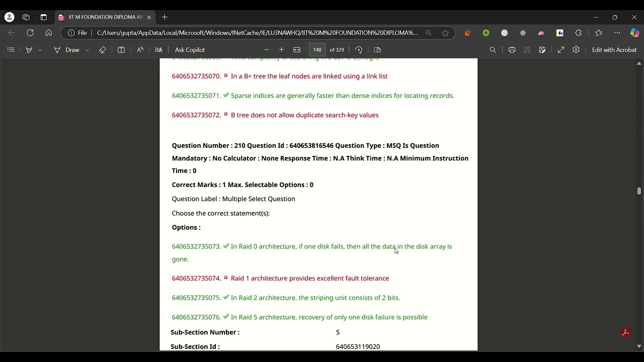Zoom out with the minus button

click(267, 50)
